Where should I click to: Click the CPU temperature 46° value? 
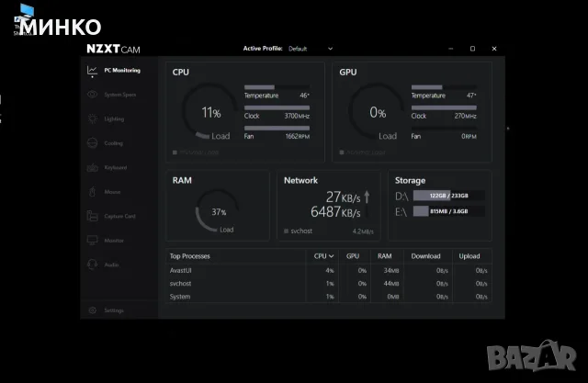pos(304,96)
